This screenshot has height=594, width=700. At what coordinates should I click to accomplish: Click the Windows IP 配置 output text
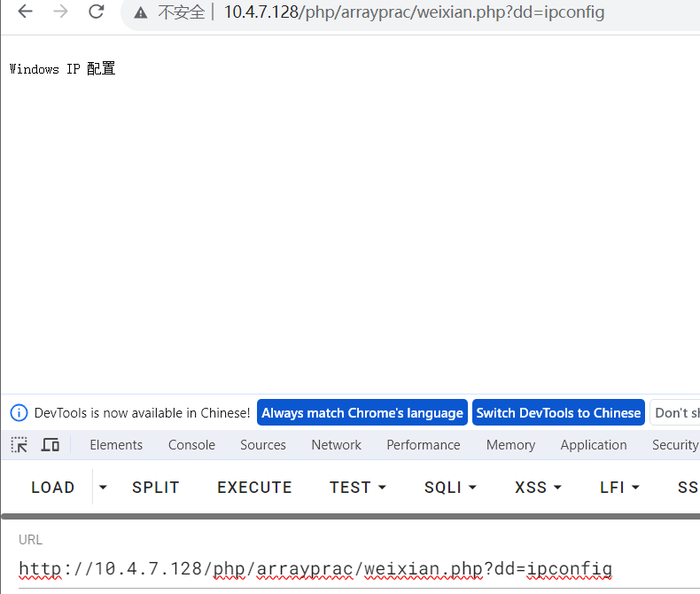(63, 69)
